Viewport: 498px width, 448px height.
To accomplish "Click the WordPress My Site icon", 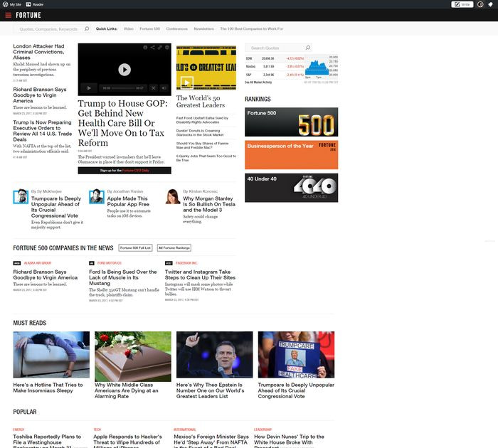I will 6,4.
